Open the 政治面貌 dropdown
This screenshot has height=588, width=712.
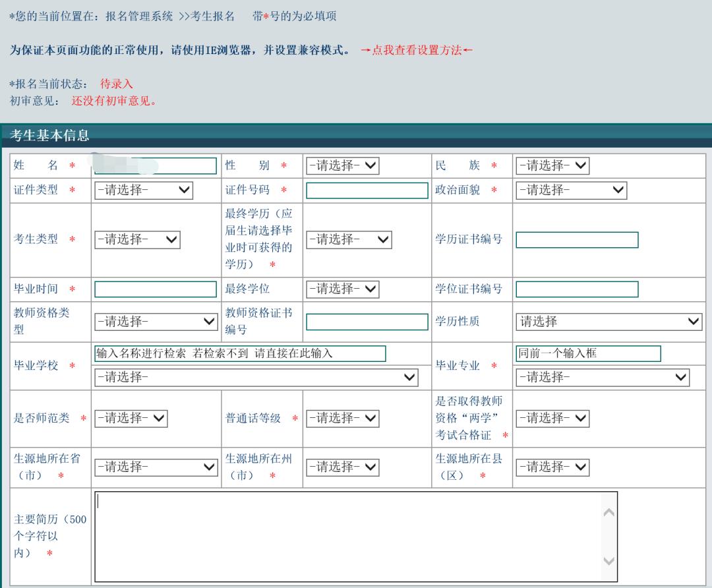tap(571, 191)
